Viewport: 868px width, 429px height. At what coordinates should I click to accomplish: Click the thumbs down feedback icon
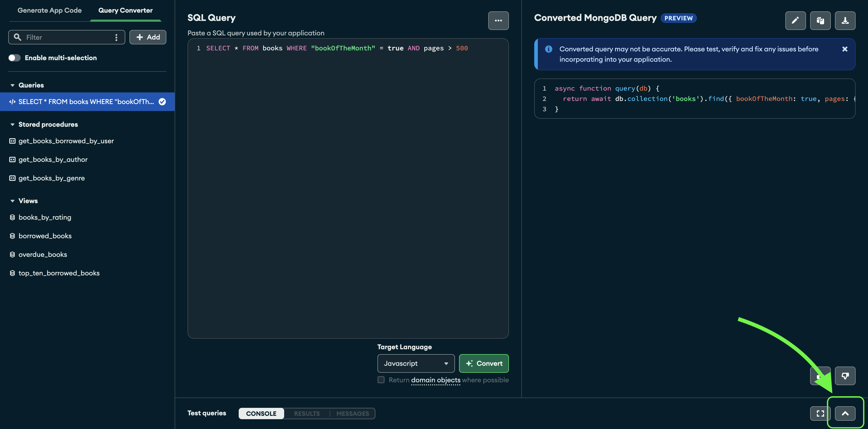pos(845,375)
